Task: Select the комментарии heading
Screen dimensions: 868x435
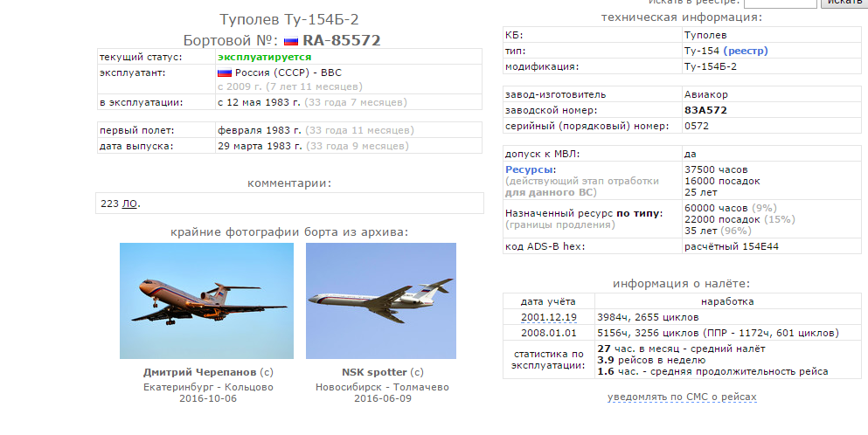Action: tap(289, 183)
